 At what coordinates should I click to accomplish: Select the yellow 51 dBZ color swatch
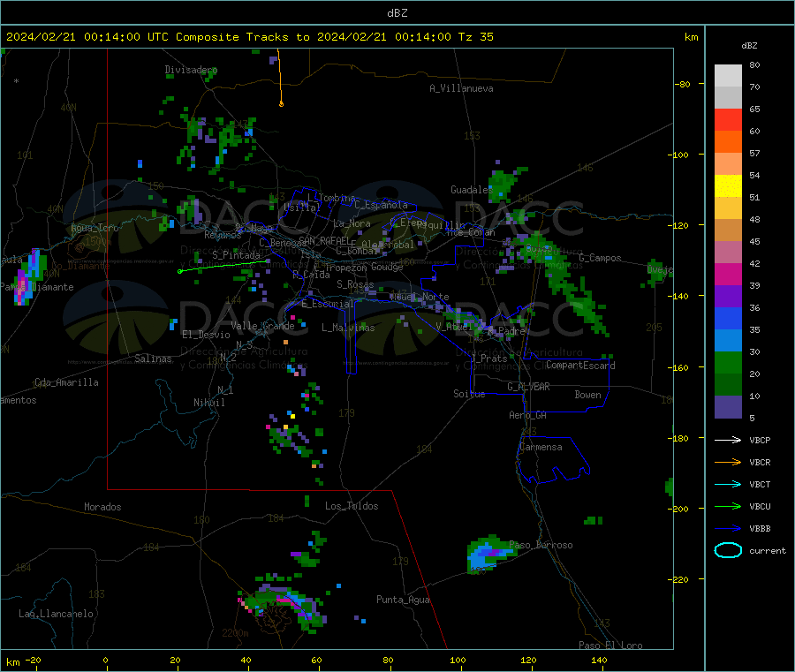[728, 186]
